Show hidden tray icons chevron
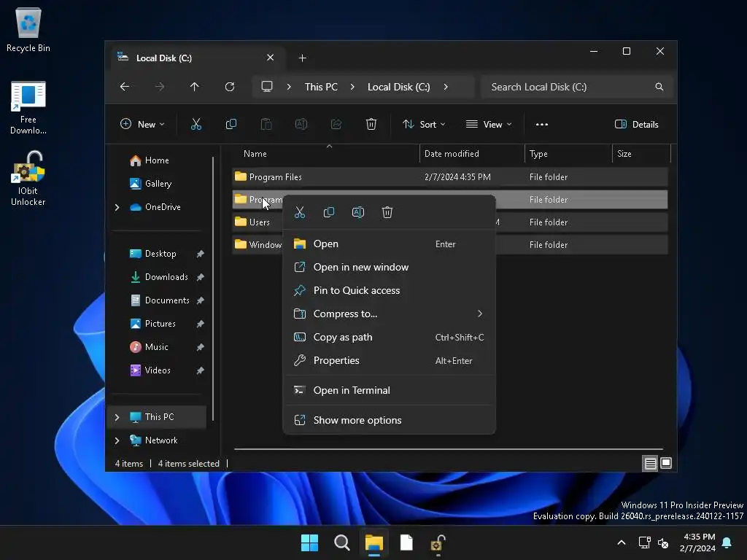 (x=622, y=542)
